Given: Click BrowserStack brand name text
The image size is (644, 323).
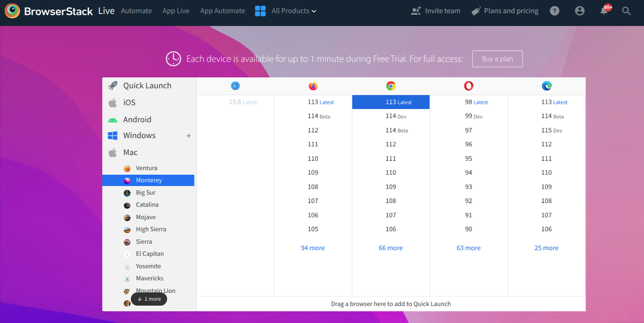Looking at the screenshot, I should tap(58, 11).
